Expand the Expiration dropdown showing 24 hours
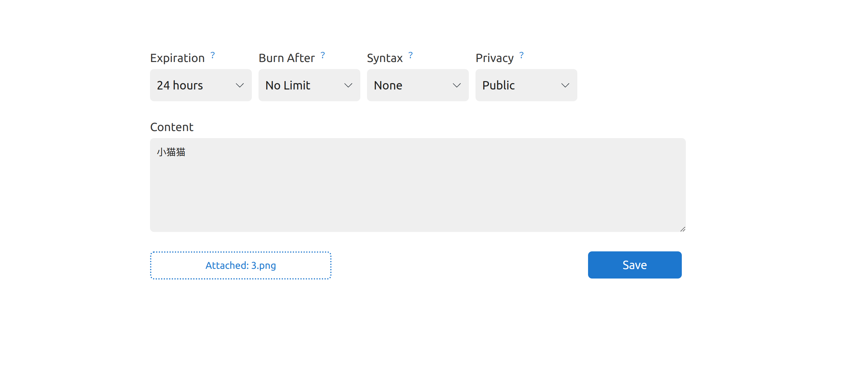This screenshot has width=868, height=366. pyautogui.click(x=201, y=85)
